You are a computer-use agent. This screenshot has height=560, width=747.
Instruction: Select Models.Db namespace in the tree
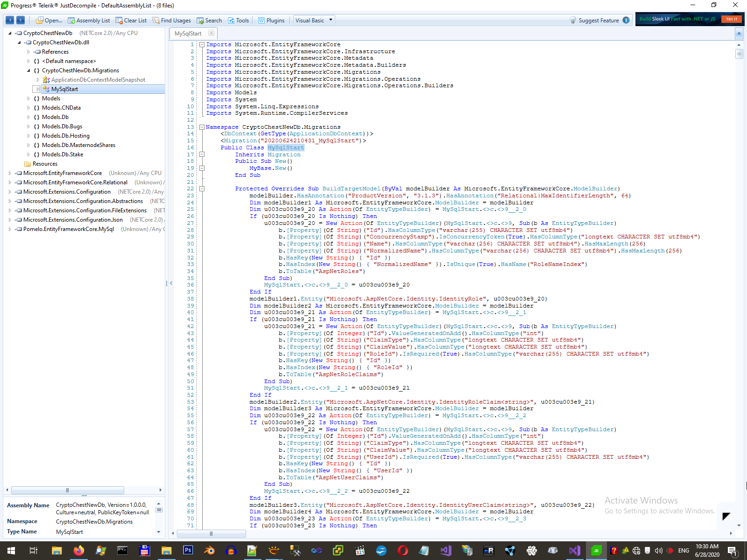tap(55, 117)
